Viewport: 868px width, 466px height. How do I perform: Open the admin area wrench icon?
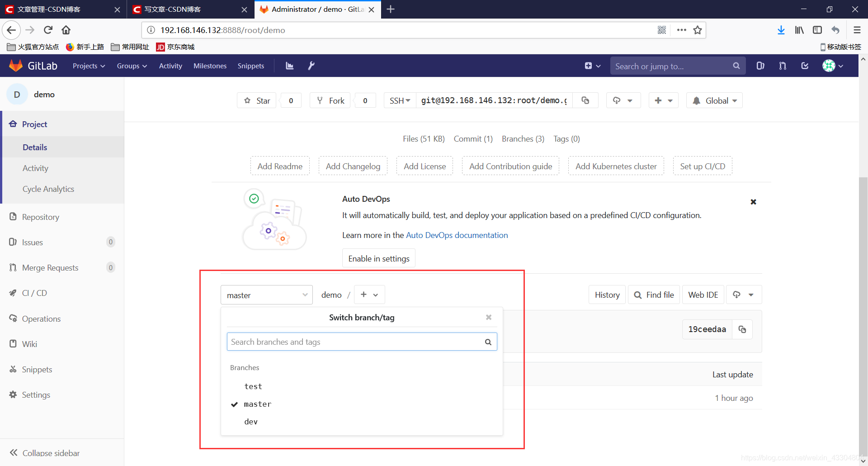point(311,66)
